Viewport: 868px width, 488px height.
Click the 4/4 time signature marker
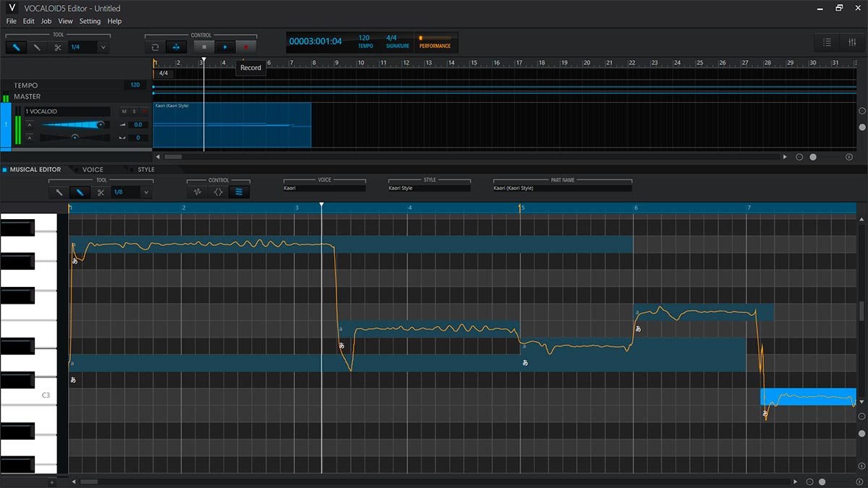point(163,73)
